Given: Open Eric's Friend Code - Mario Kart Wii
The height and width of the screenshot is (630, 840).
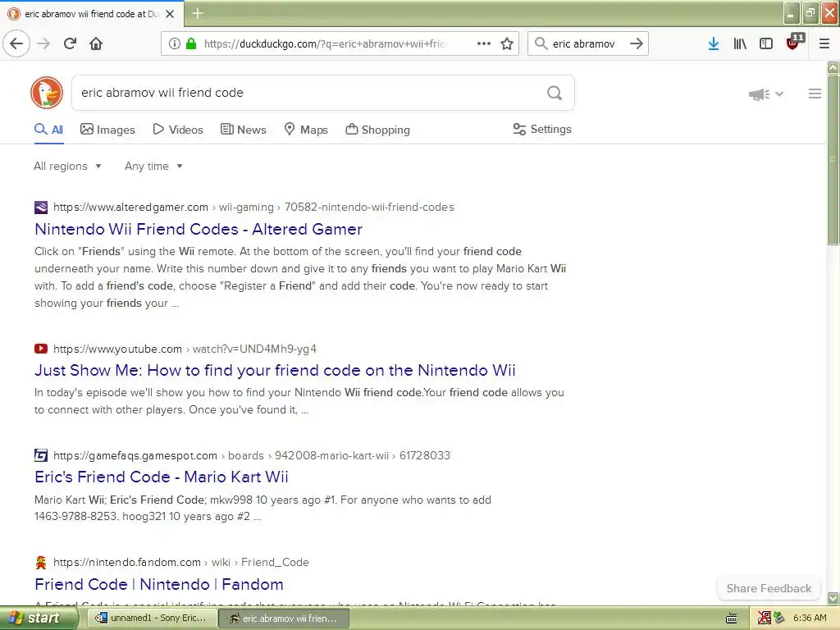Looking at the screenshot, I should point(162,477).
